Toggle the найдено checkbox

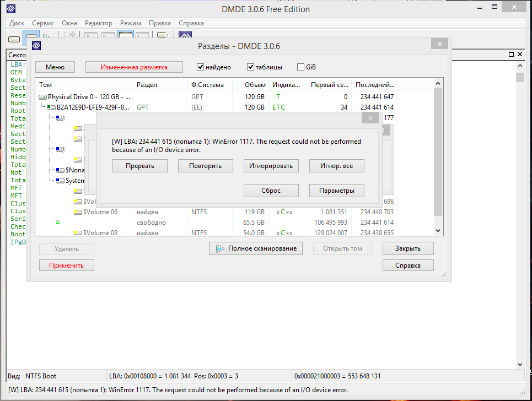click(200, 67)
